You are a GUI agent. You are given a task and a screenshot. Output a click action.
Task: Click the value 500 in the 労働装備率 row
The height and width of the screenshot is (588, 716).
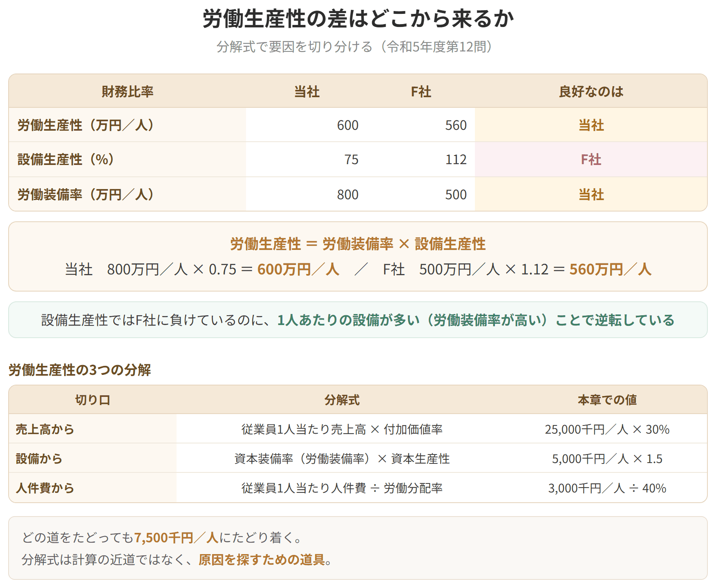coord(456,194)
